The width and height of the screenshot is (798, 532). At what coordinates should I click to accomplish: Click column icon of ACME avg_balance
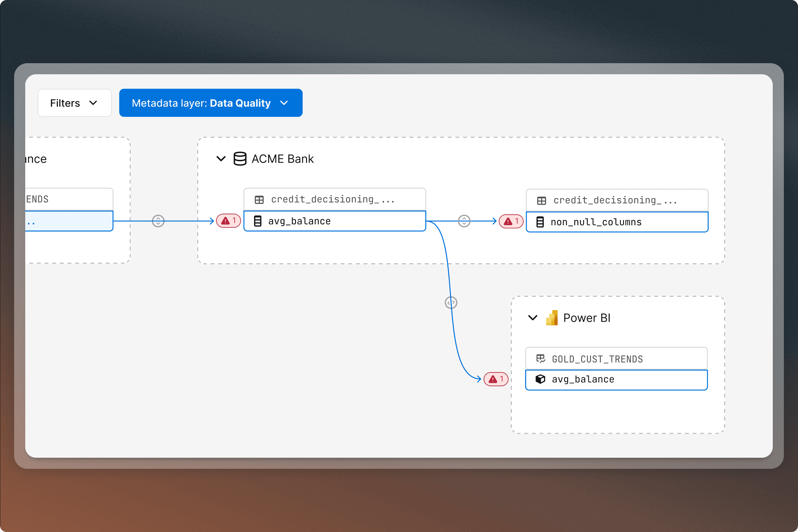(x=258, y=221)
